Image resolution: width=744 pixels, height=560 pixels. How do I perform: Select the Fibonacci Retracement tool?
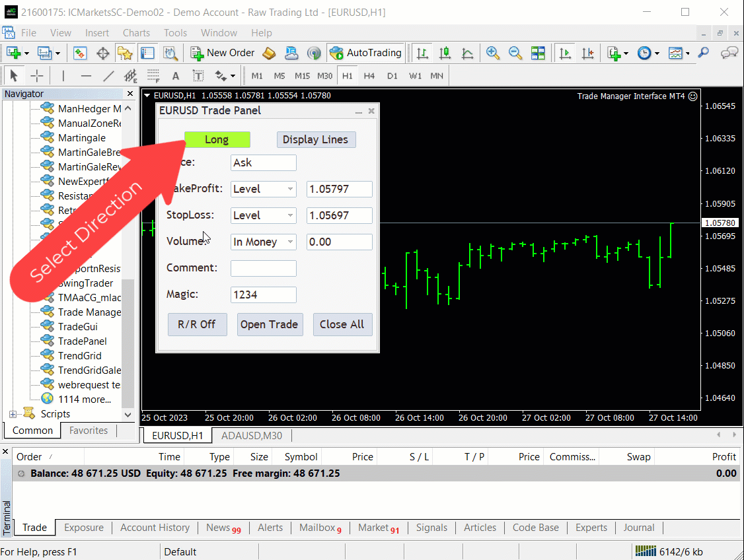[131, 75]
